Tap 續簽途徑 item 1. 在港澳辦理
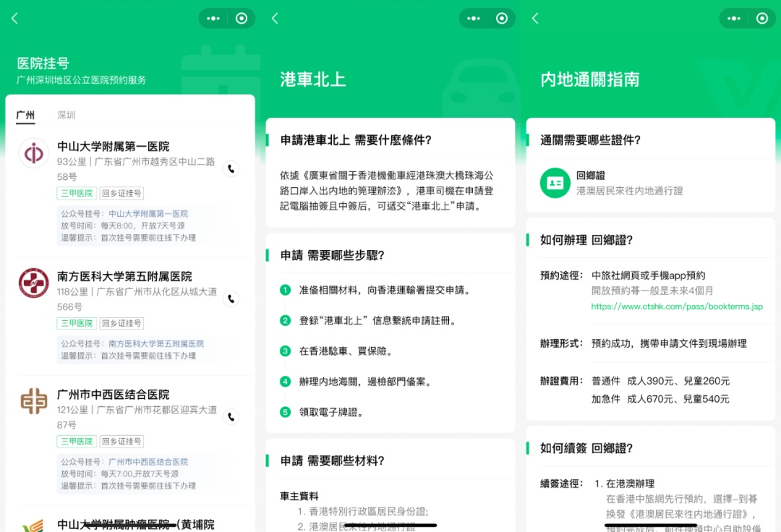The width and height of the screenshot is (781, 532). pyautogui.click(x=625, y=484)
